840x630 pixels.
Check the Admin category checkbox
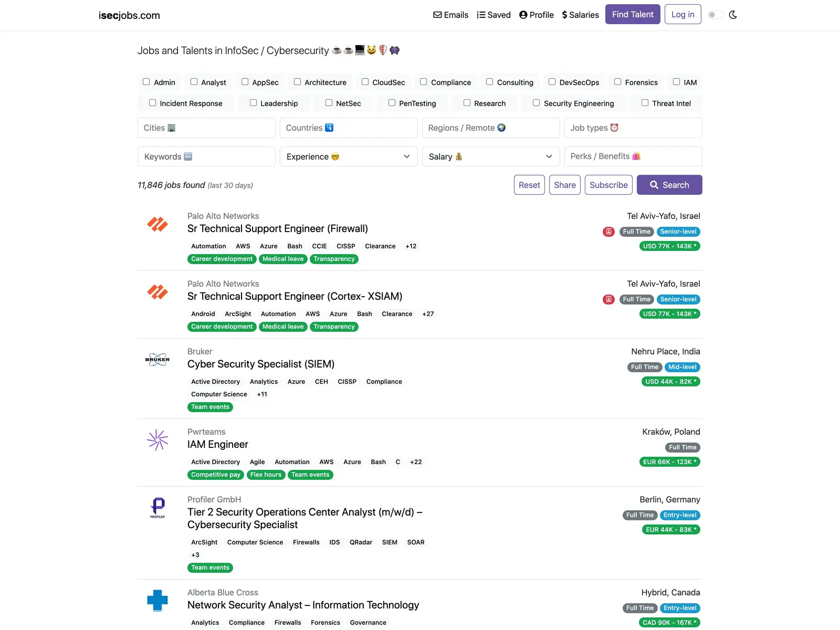(x=146, y=82)
